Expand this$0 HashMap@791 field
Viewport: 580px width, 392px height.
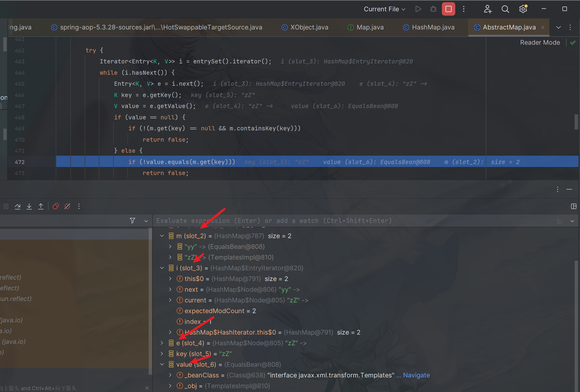tap(170, 279)
